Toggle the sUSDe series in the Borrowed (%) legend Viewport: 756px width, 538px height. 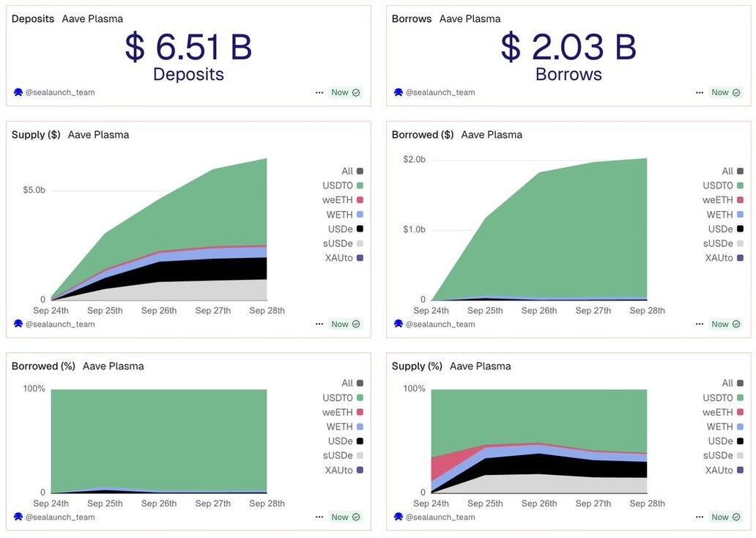click(x=344, y=455)
